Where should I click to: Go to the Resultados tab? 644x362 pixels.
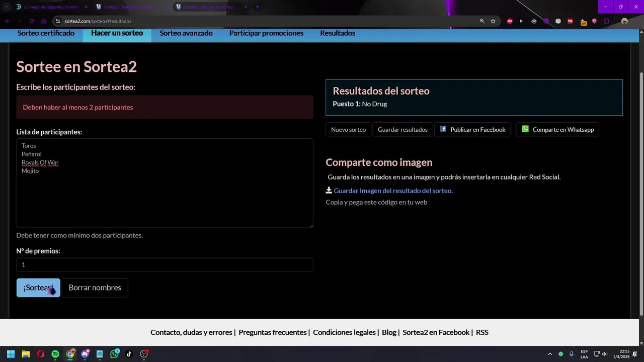pyautogui.click(x=338, y=33)
